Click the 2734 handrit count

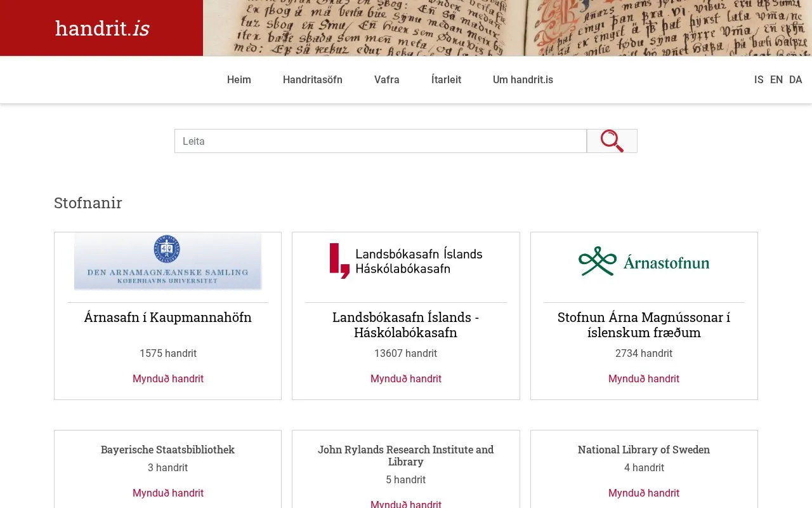point(644,353)
